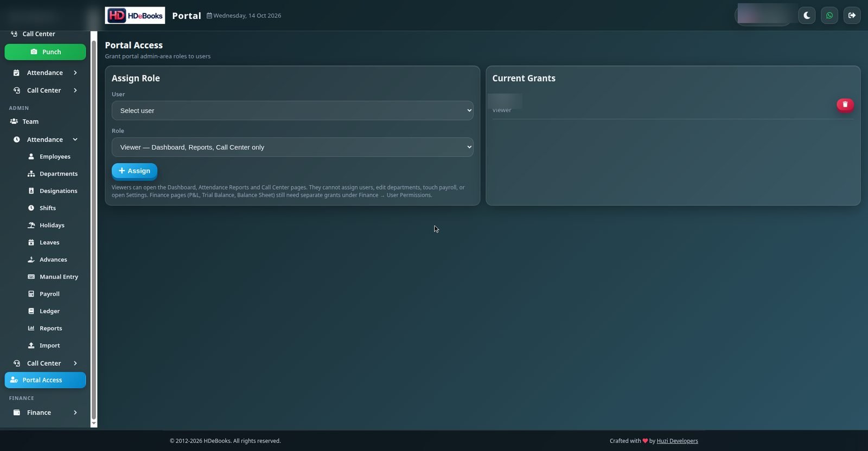Screen dimensions: 868x451
Task: Open Leaves calendar icon in sidebar
Action: [x=31, y=242]
